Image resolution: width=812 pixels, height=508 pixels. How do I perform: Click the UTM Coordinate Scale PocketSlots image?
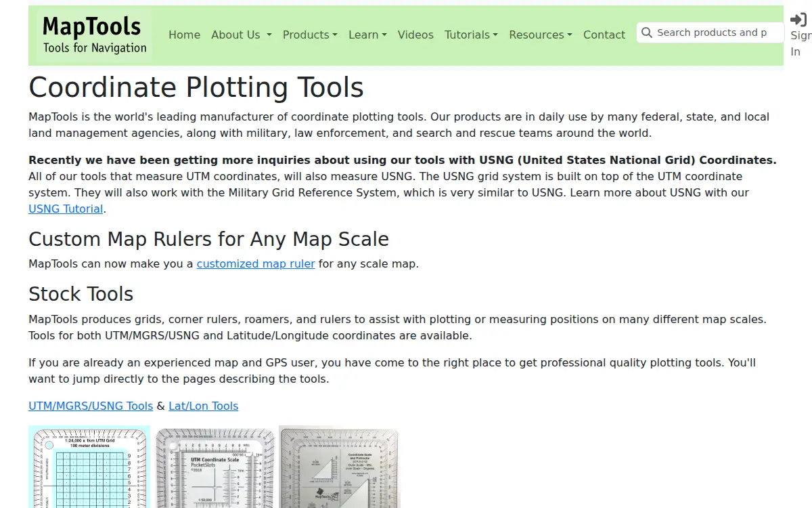[x=215, y=467]
